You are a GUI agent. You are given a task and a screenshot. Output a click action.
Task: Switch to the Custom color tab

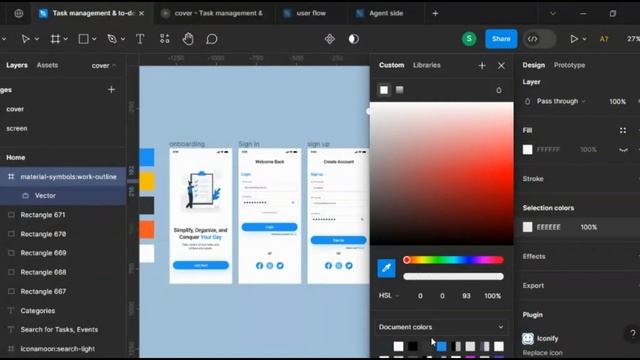(391, 65)
